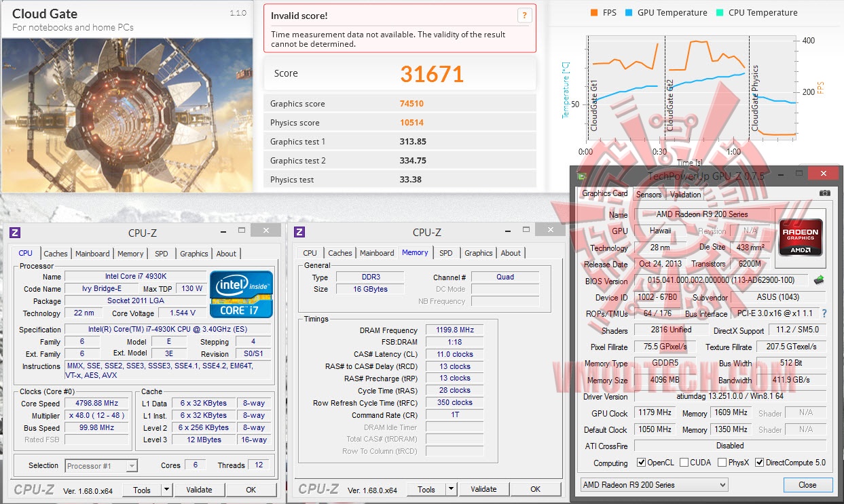The height and width of the screenshot is (504, 844).
Task: Switch to Mainboard tab in CPU-Z CPU window
Action: [92, 254]
